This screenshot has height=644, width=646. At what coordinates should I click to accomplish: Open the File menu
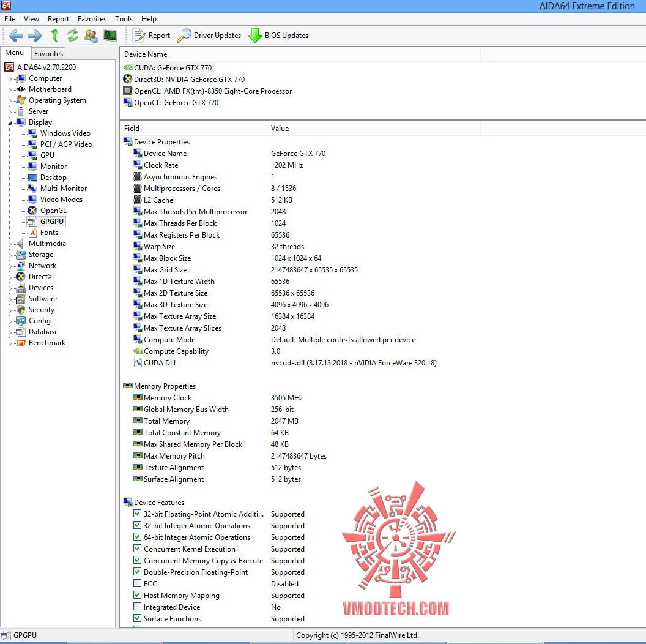(10, 19)
